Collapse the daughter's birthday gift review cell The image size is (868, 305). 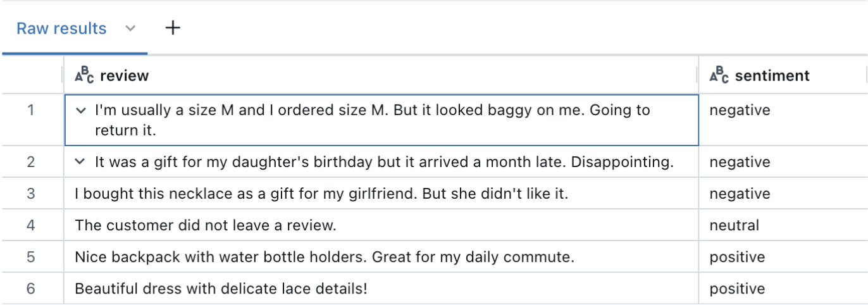click(80, 162)
